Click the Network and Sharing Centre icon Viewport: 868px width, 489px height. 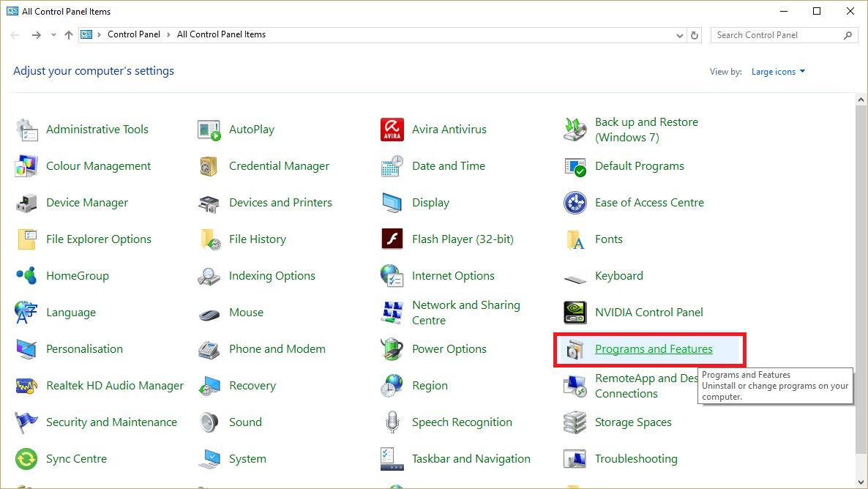click(x=392, y=313)
